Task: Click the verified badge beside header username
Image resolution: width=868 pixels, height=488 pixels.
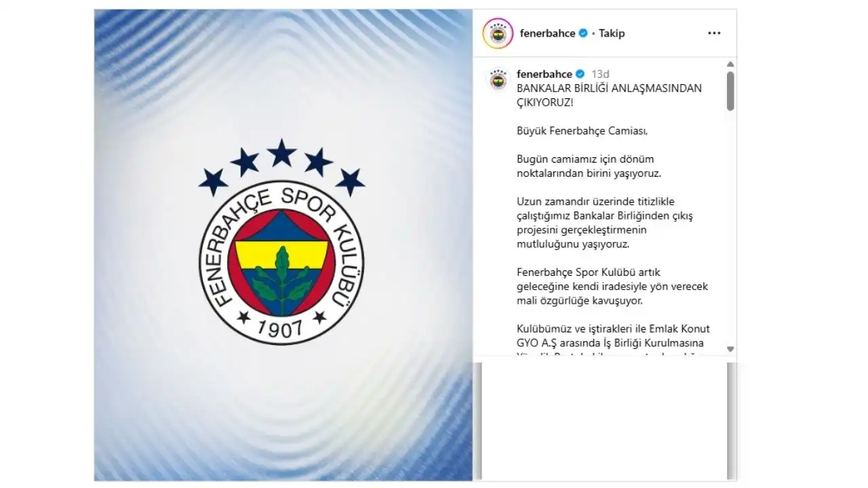Action: pos(583,33)
